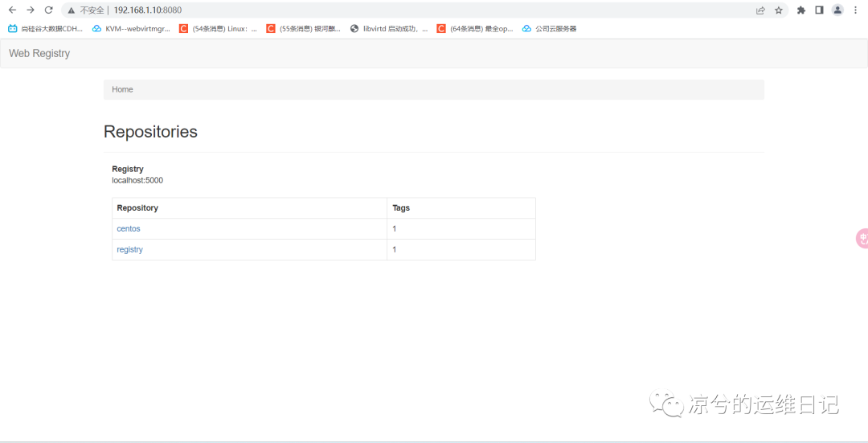Open the extensions puzzle icon
Viewport: 868px width, 443px height.
(801, 10)
